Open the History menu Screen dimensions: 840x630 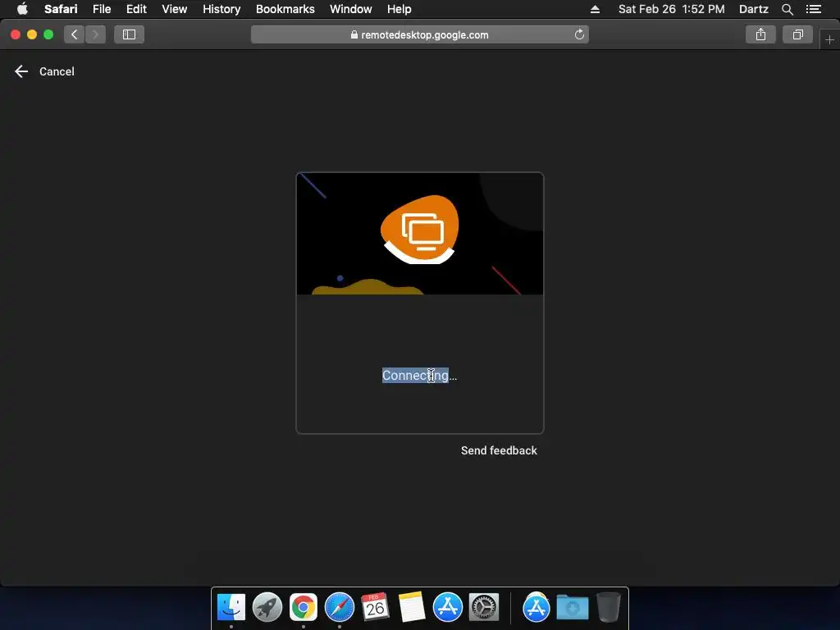(221, 9)
